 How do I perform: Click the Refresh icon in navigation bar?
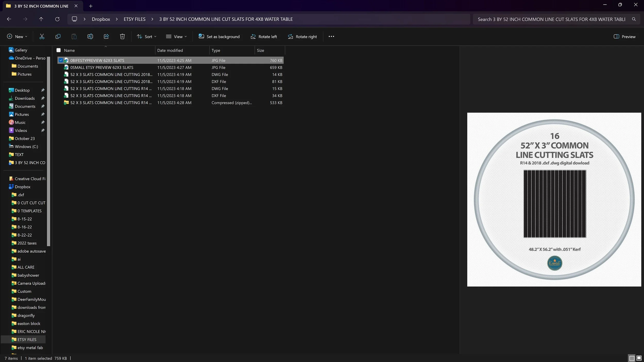tap(57, 19)
